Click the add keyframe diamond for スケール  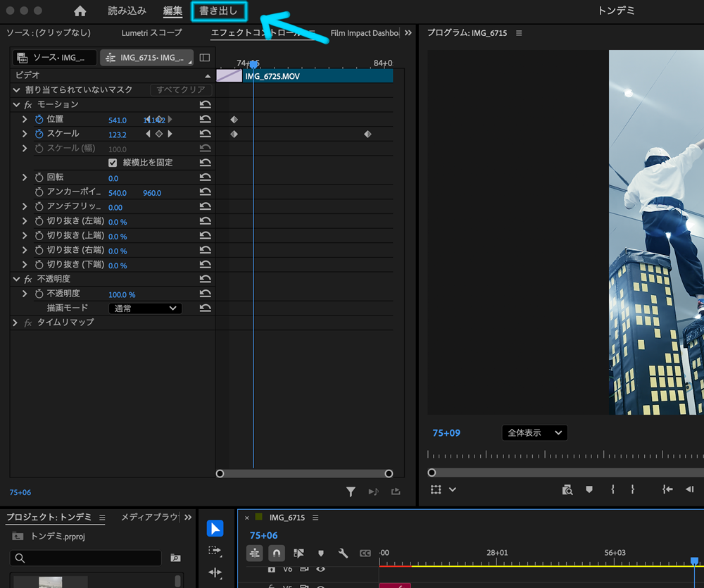pos(160,134)
